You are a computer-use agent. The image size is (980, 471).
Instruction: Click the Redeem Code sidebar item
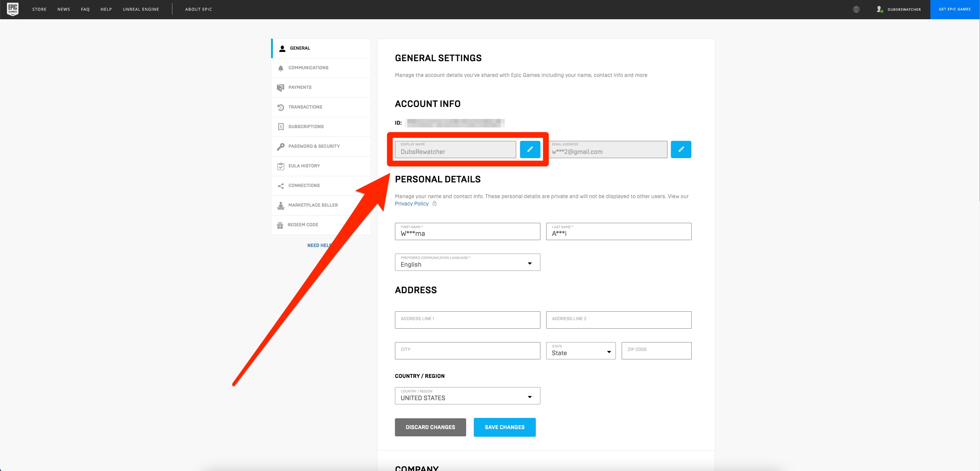(303, 225)
